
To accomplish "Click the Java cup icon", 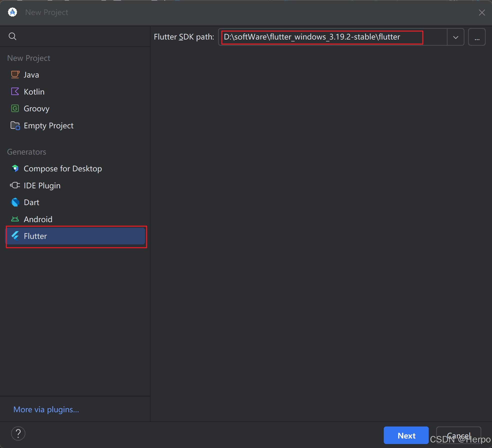I will point(15,75).
